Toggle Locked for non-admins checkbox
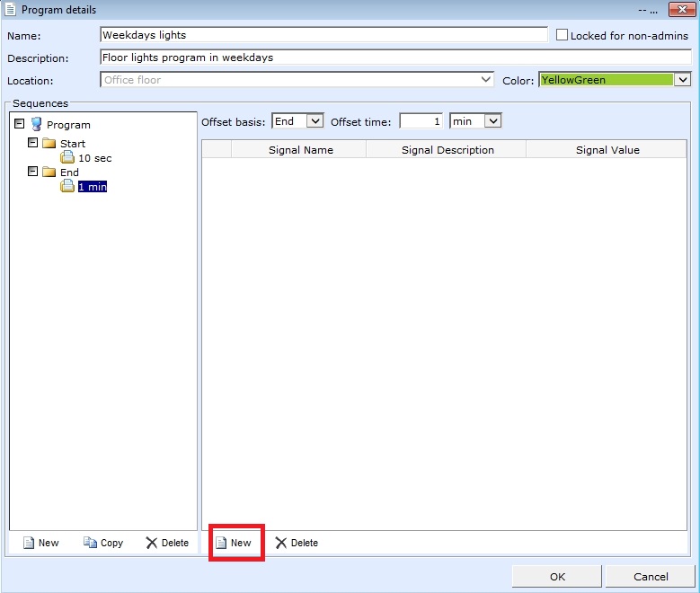 563,36
